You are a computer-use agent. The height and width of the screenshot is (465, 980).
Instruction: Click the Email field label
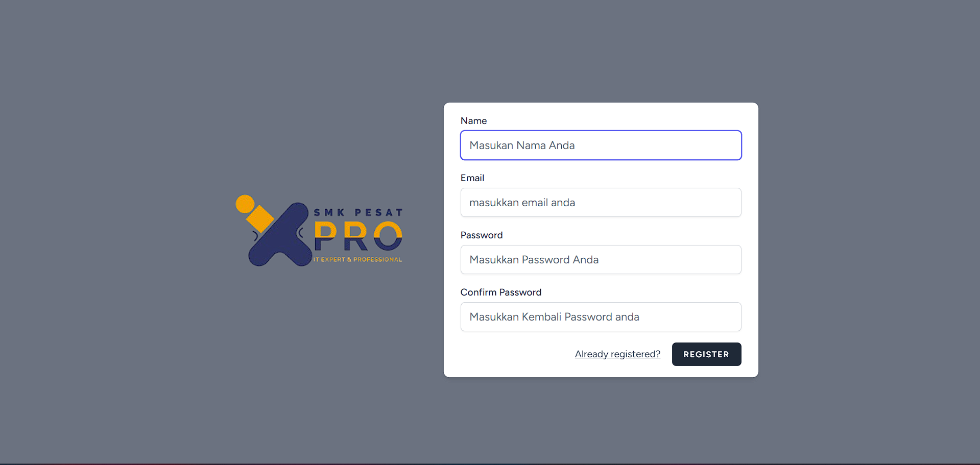click(x=472, y=178)
